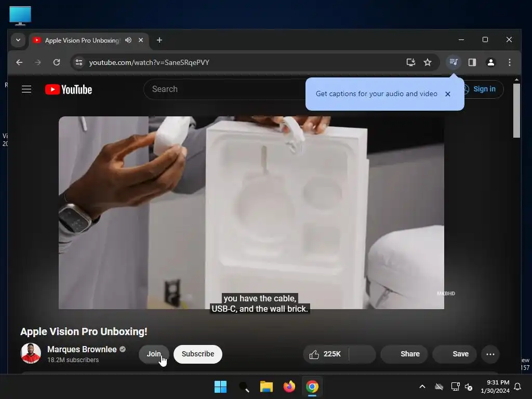This screenshot has width=532, height=399.
Task: Open the Windows Start menu
Action: point(220,387)
